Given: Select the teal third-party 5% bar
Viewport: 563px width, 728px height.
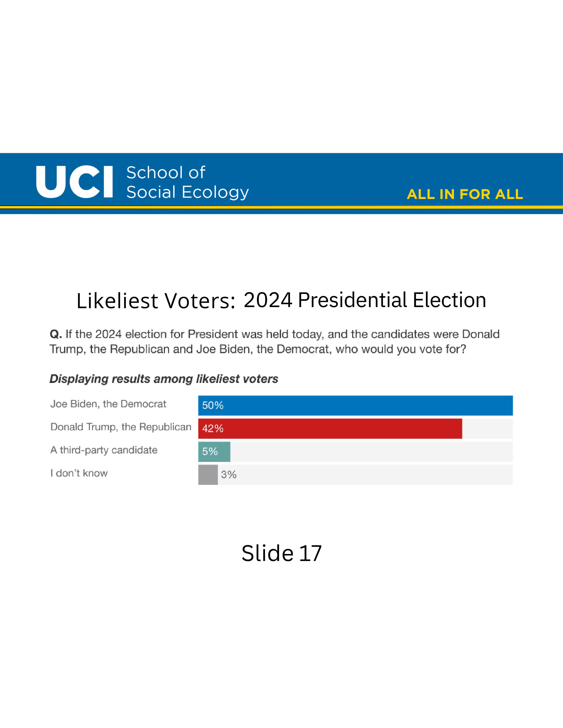Looking at the screenshot, I should click(x=214, y=452).
